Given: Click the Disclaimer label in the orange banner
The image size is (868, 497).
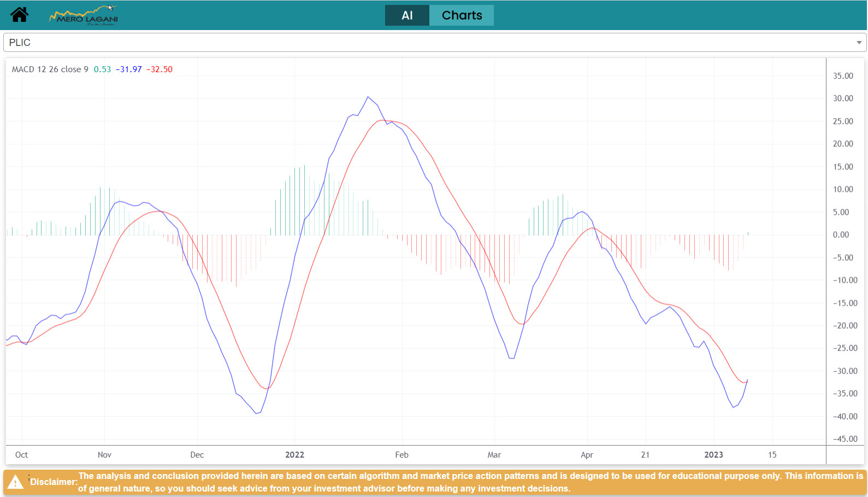Looking at the screenshot, I should click(54, 482).
